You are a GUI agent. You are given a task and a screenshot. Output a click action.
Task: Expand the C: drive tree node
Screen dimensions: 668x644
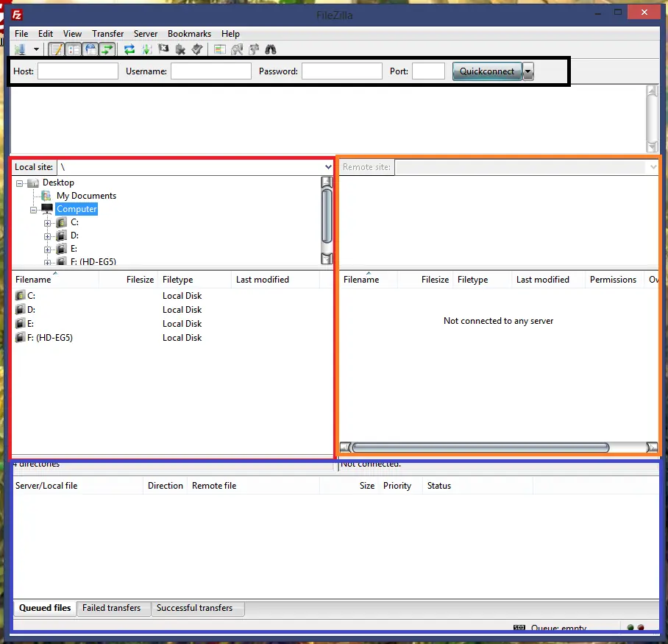tap(47, 223)
